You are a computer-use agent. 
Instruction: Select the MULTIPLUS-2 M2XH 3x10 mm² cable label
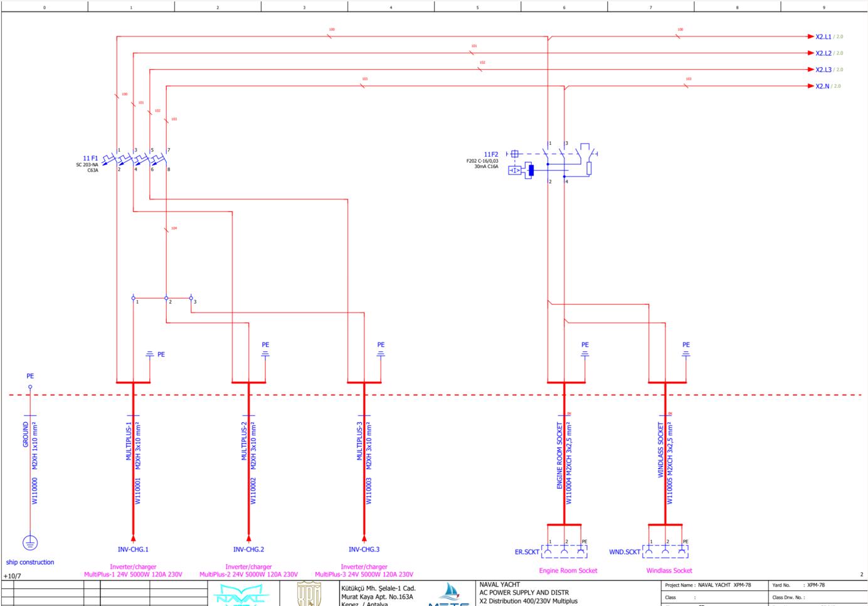click(249, 446)
